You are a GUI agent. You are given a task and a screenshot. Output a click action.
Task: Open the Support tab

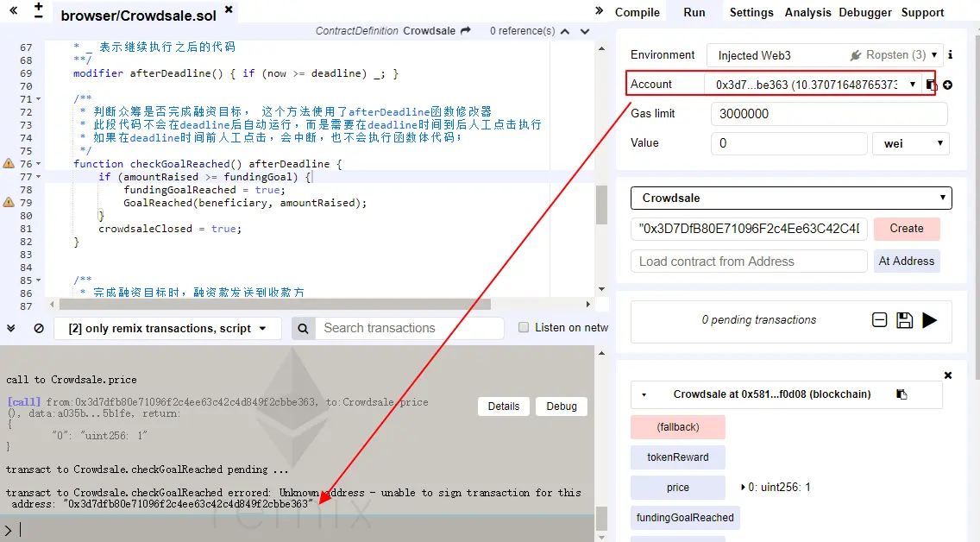pyautogui.click(x=922, y=12)
